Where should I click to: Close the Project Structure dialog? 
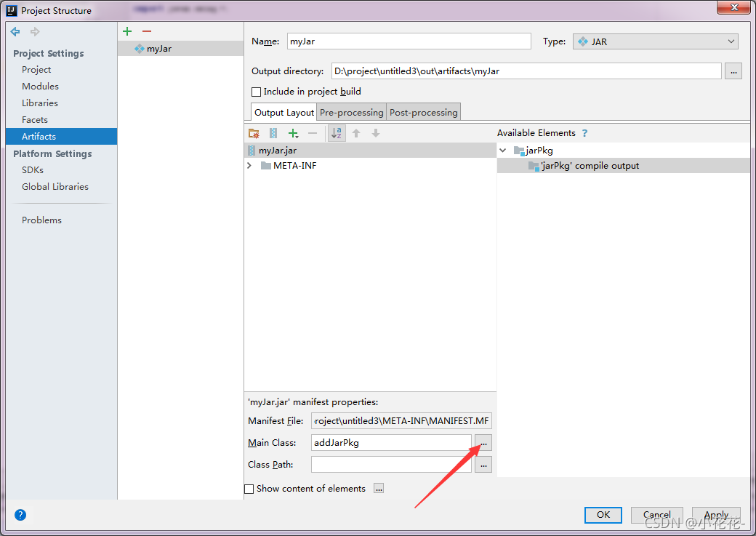tap(733, 7)
